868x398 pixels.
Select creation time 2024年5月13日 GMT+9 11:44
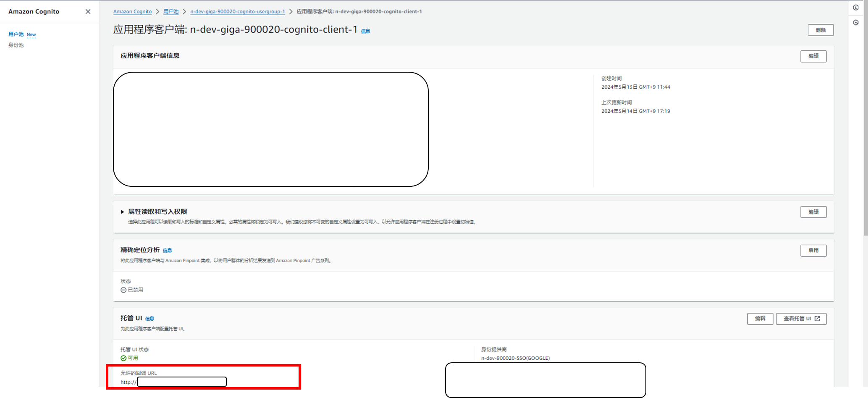tap(636, 87)
